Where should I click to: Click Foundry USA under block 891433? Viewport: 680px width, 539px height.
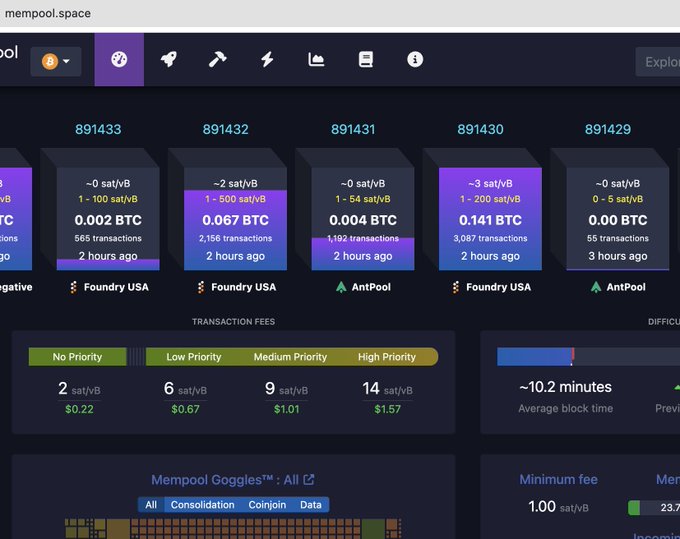coord(116,287)
